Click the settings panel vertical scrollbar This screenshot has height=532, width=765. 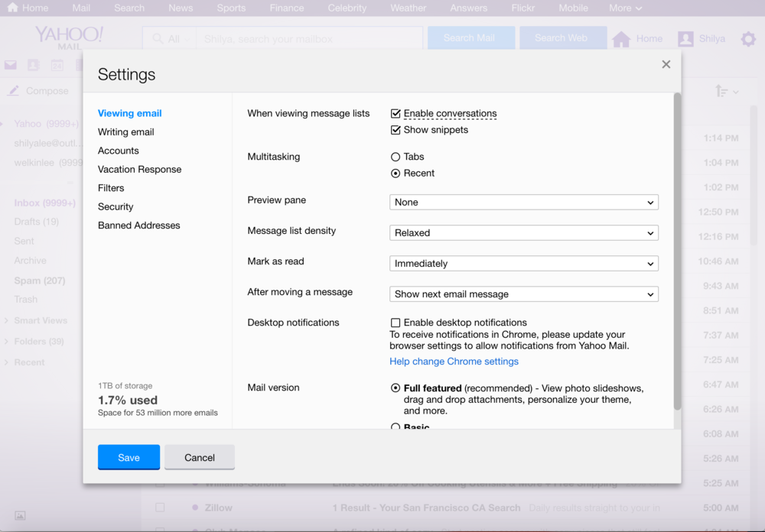coord(677,252)
